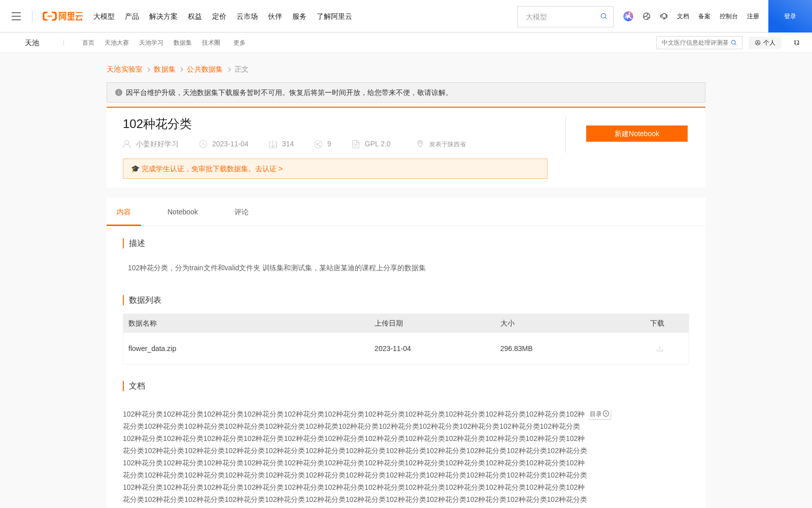The height and width of the screenshot is (508, 812).
Task: Open the 天池大赛 nav item
Action: [x=117, y=43]
